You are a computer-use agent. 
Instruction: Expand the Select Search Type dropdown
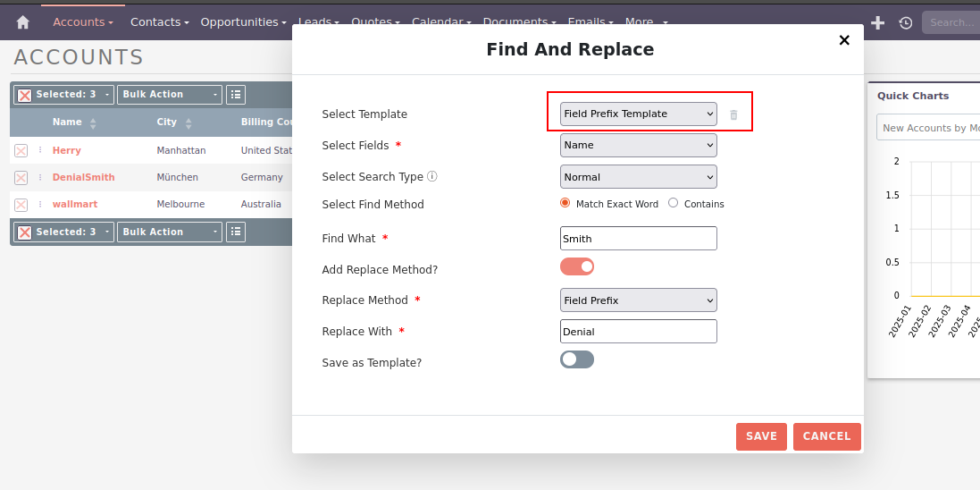click(x=638, y=177)
